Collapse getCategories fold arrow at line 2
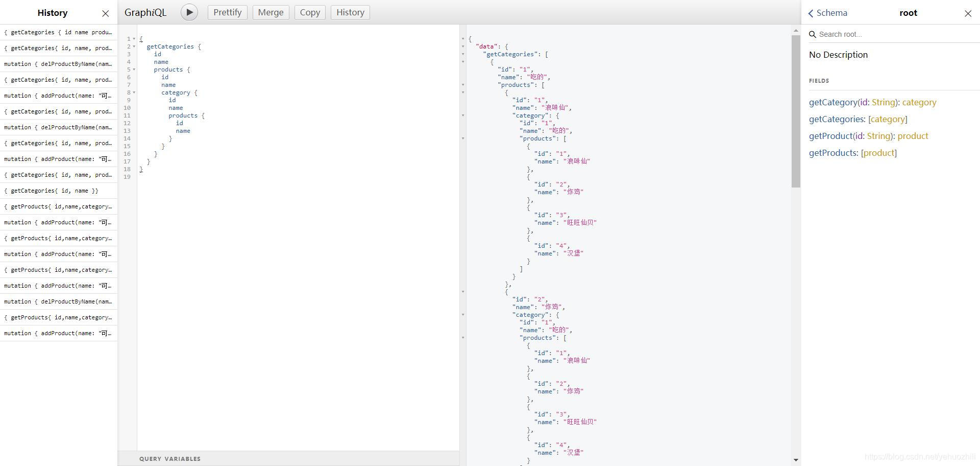The width and height of the screenshot is (980, 466). 134,46
